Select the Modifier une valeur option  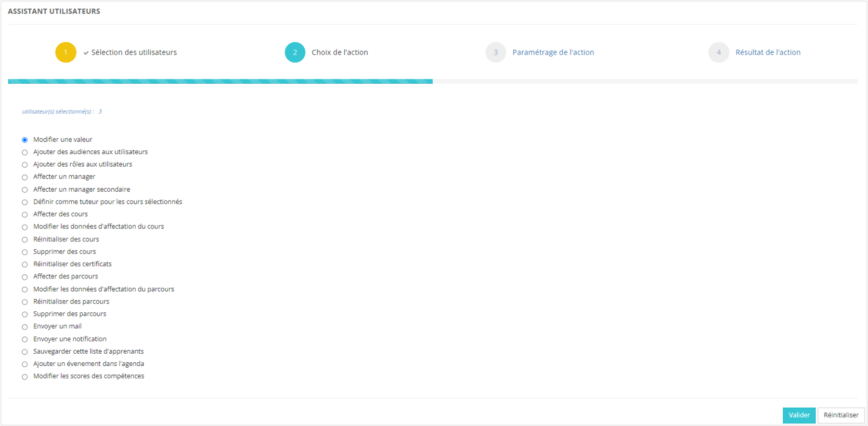(25, 140)
